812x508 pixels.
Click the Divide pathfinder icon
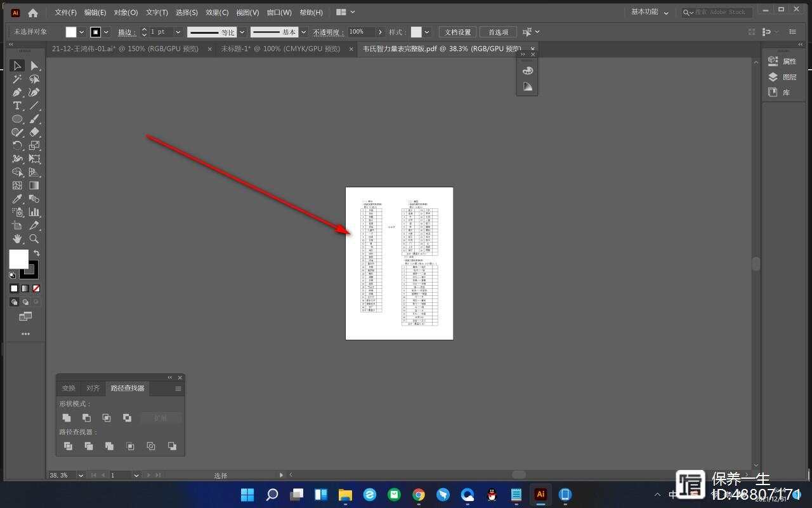[68, 446]
